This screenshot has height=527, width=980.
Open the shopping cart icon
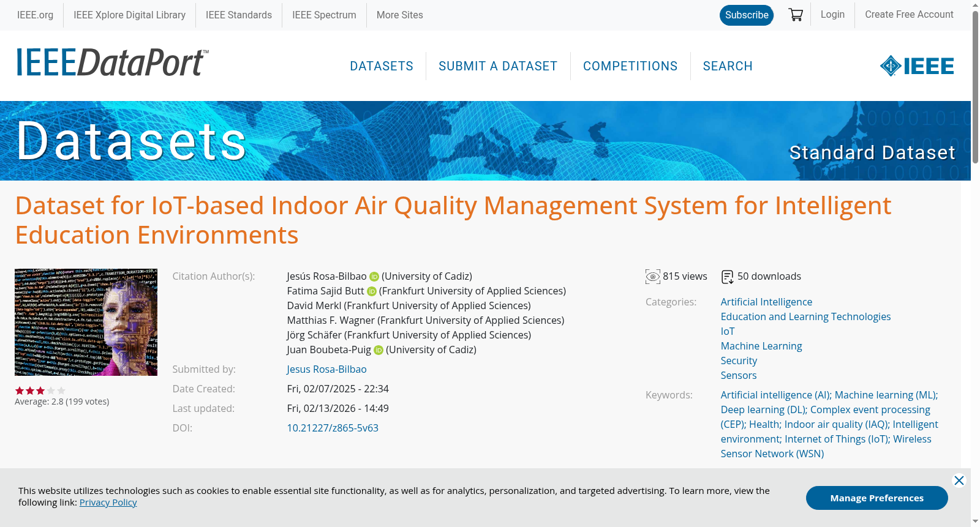point(796,15)
